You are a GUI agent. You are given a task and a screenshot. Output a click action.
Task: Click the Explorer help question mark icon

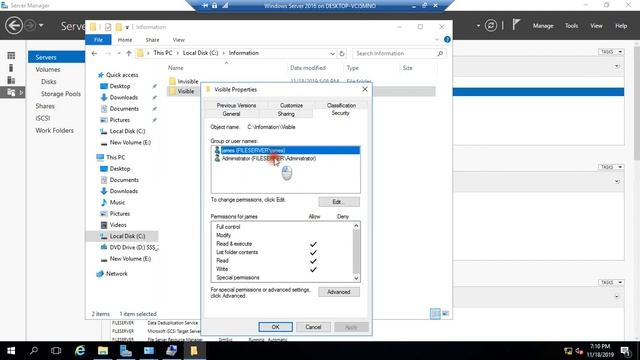tap(447, 40)
